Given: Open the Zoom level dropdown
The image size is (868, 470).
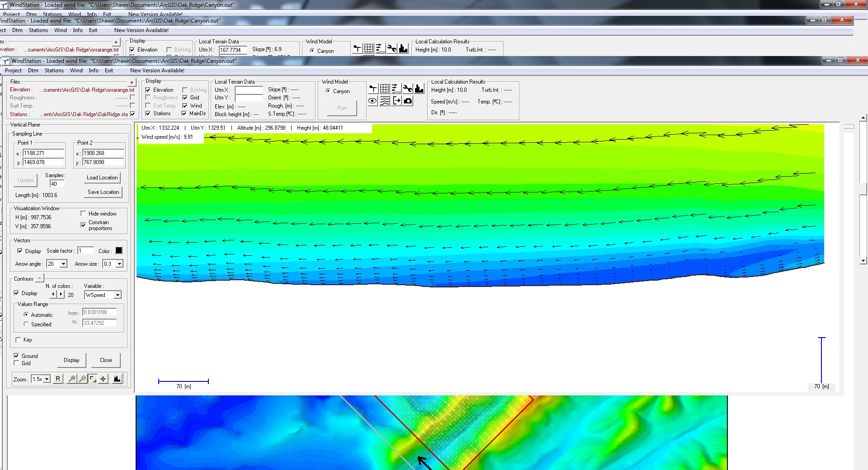Looking at the screenshot, I should point(47,379).
